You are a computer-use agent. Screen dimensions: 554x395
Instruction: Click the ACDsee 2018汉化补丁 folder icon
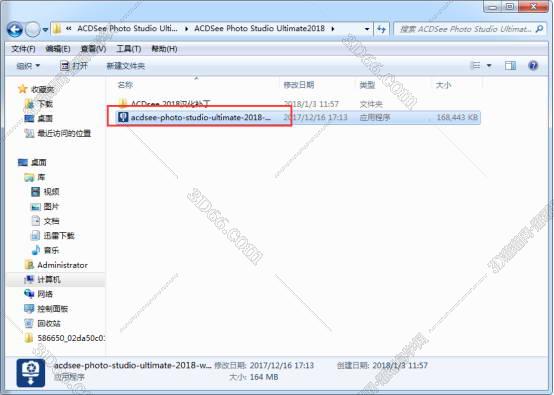click(123, 104)
